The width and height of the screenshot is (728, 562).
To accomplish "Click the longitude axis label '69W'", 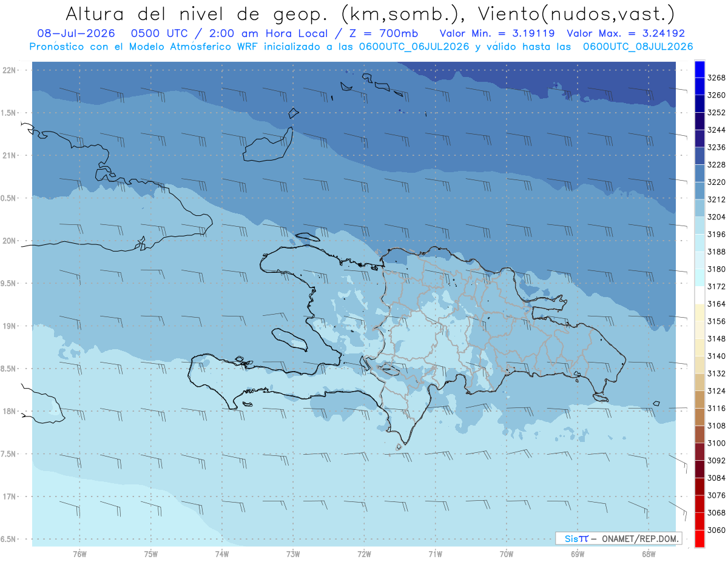I will click(578, 554).
